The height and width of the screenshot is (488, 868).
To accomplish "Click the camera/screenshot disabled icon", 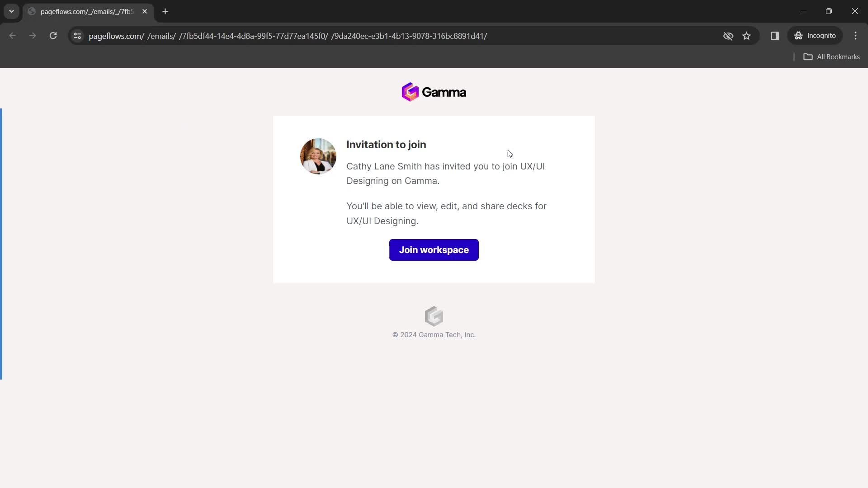I will (728, 36).
